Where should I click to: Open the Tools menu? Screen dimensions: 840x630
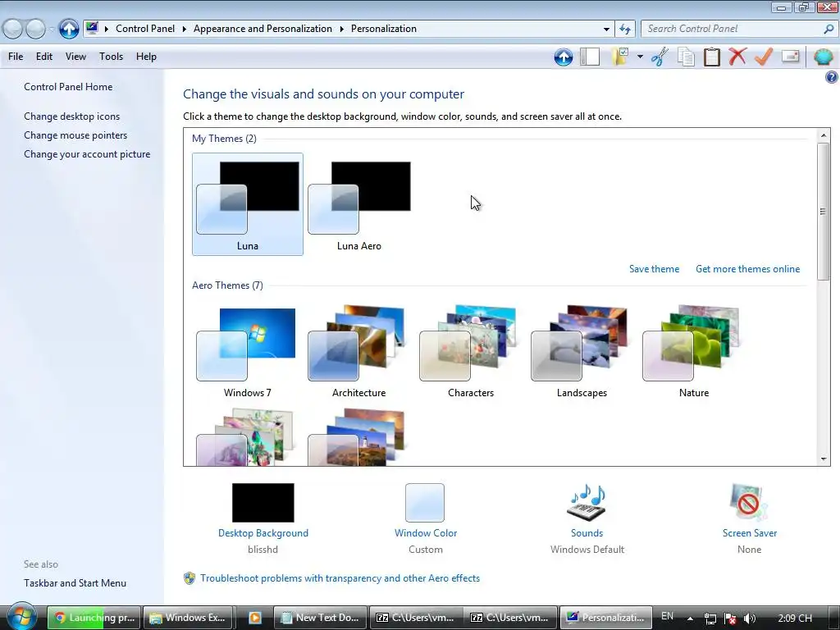[x=111, y=57]
